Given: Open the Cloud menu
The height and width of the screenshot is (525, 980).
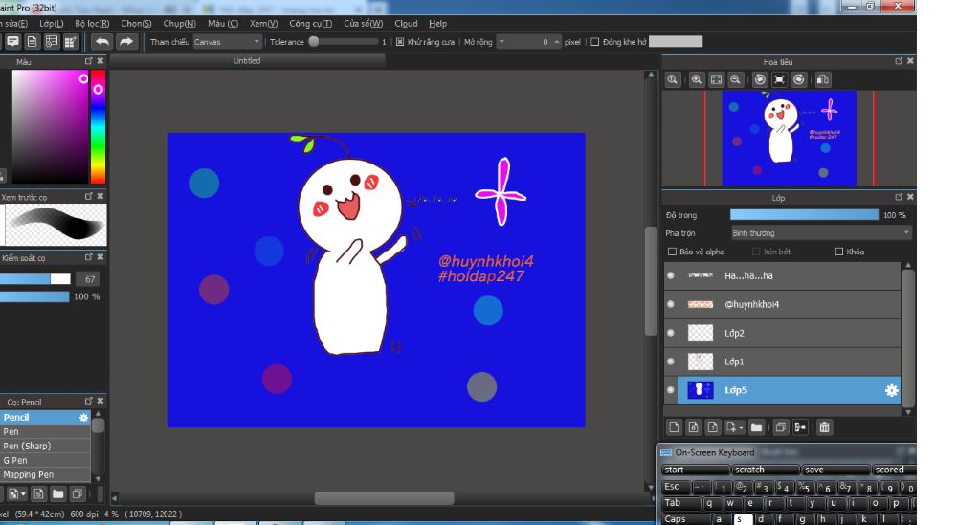Looking at the screenshot, I should (406, 24).
